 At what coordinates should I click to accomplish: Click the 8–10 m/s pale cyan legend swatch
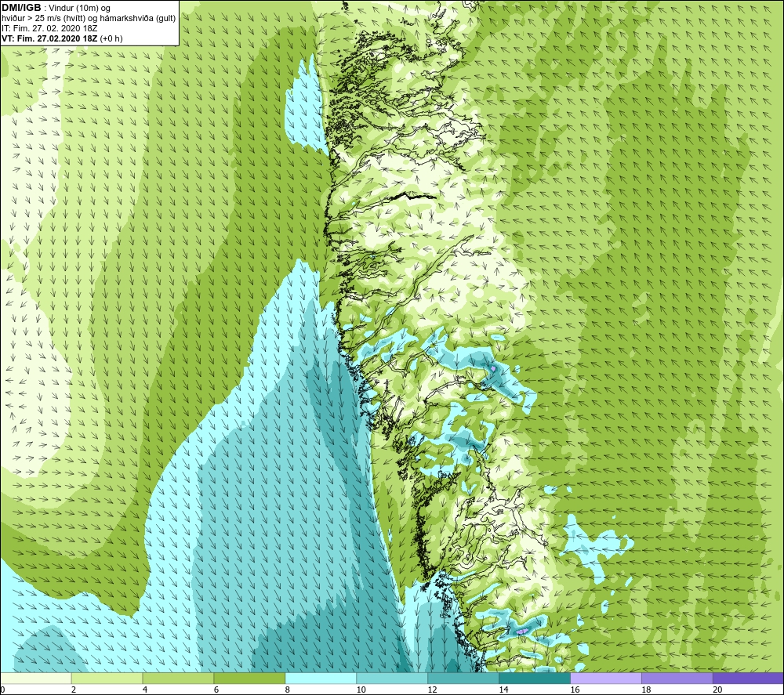[321, 679]
